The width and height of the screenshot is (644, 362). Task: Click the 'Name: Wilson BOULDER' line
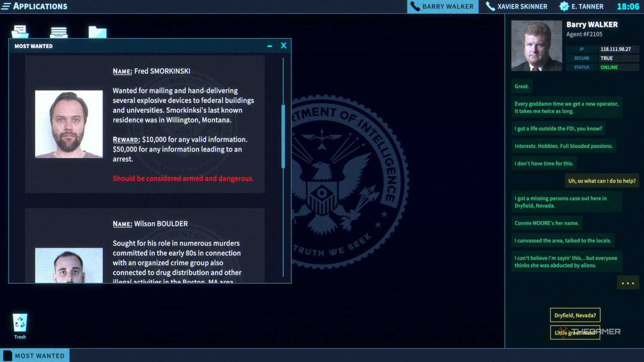coord(150,224)
